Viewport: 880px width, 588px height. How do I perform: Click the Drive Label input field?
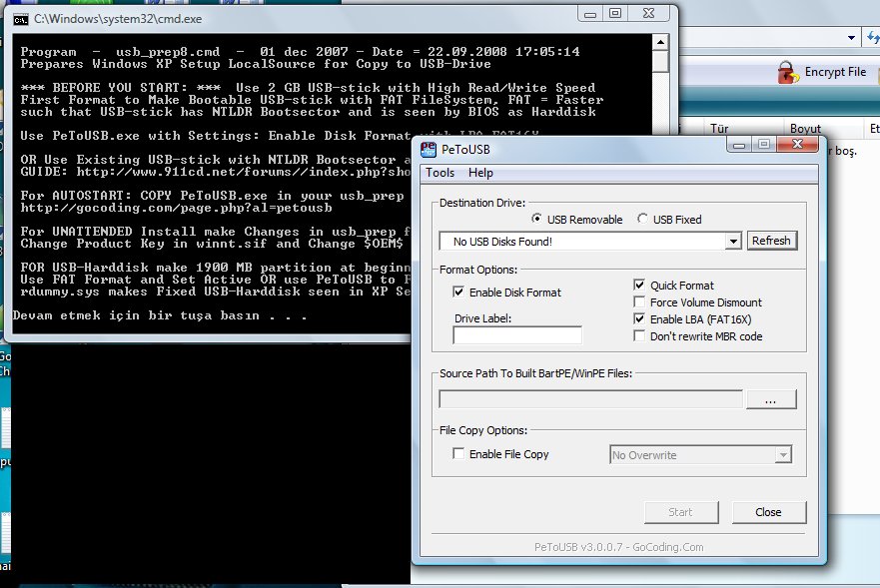pos(517,335)
